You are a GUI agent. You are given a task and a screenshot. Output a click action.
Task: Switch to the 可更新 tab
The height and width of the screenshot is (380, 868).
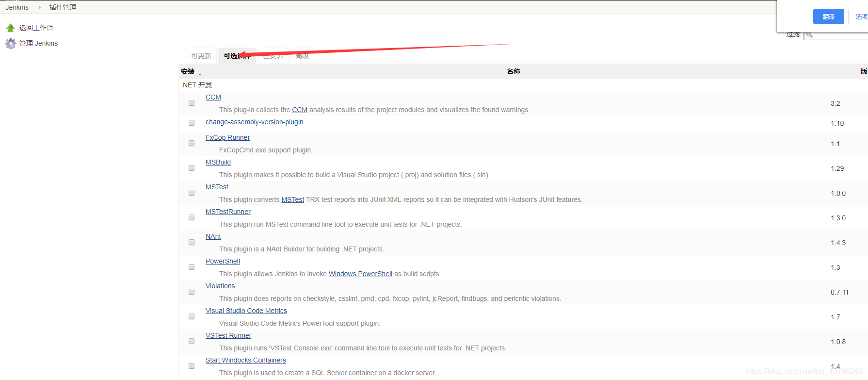tap(201, 56)
